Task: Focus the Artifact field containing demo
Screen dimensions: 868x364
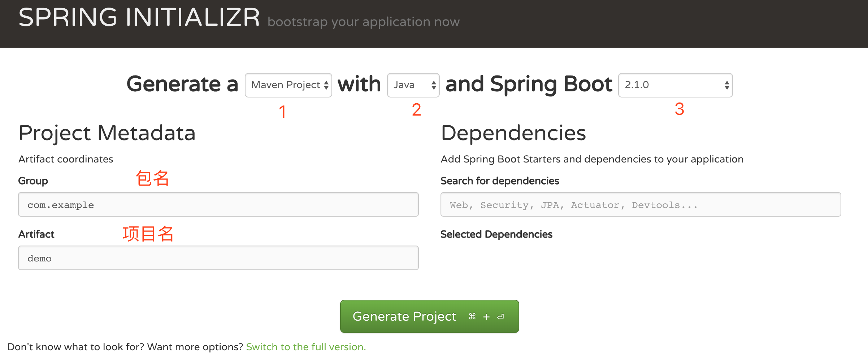Action: (218, 258)
